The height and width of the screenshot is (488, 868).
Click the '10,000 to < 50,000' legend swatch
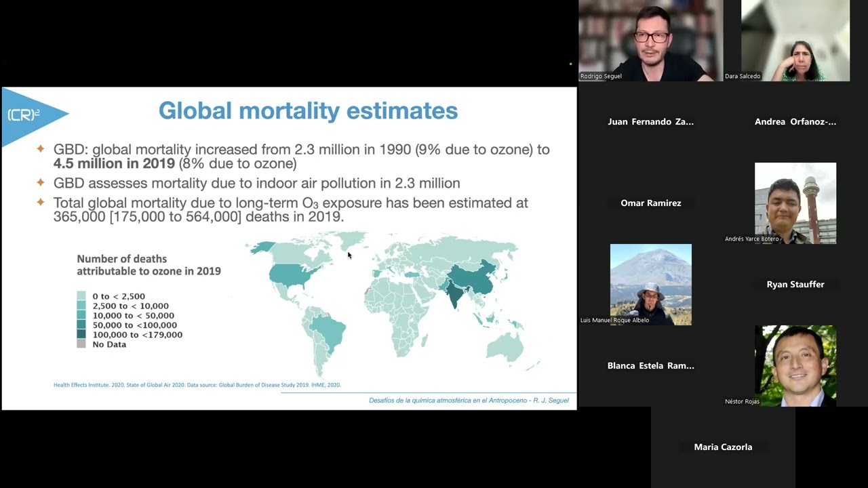click(81, 315)
